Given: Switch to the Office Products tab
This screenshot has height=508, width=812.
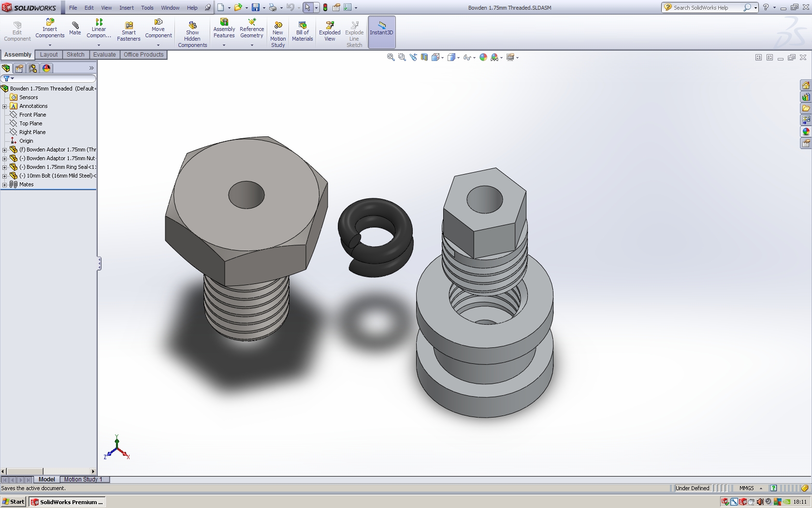Looking at the screenshot, I should (144, 55).
